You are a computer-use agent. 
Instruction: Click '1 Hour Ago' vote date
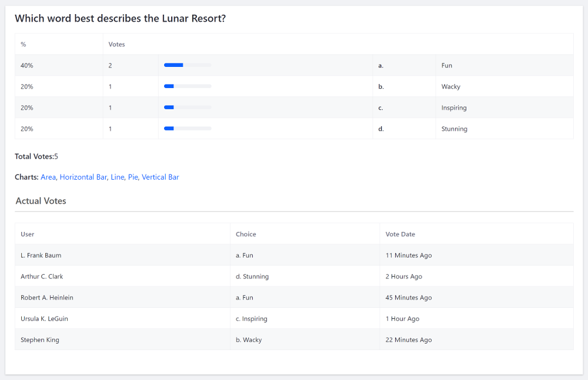402,319
